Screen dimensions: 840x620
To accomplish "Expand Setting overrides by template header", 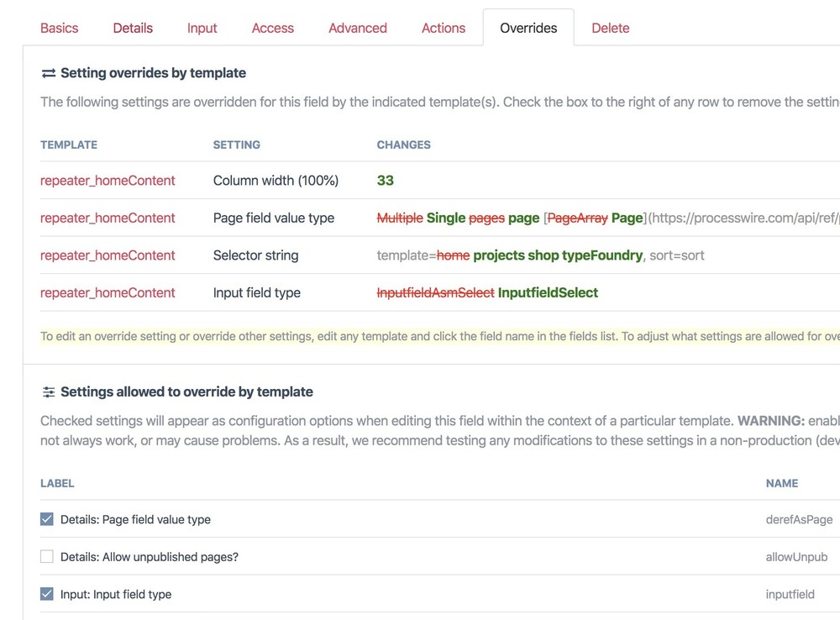I will point(153,73).
